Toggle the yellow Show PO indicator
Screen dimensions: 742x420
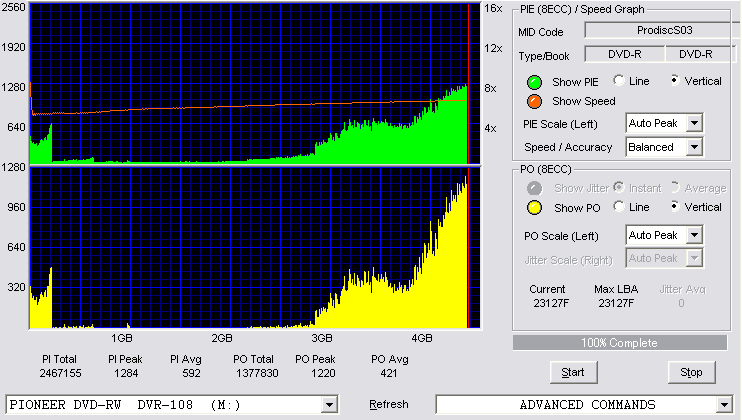(534, 208)
